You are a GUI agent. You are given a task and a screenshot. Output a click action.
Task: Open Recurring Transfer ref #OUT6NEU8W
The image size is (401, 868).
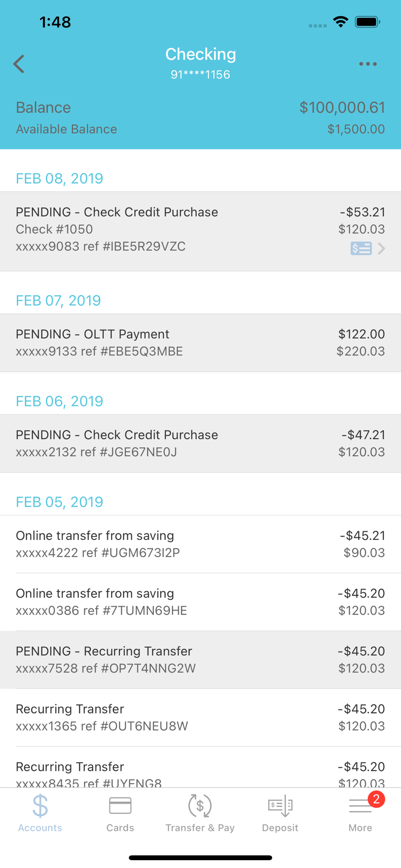pos(200,717)
